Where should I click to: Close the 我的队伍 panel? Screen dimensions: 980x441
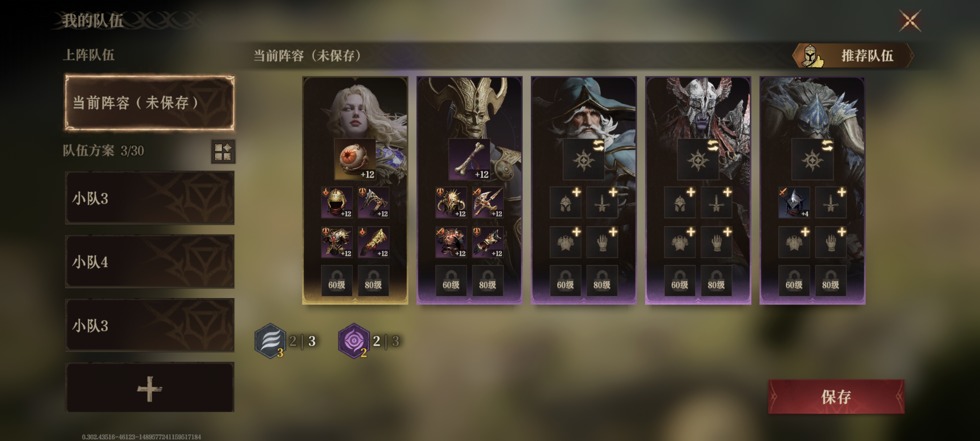pos(910,20)
